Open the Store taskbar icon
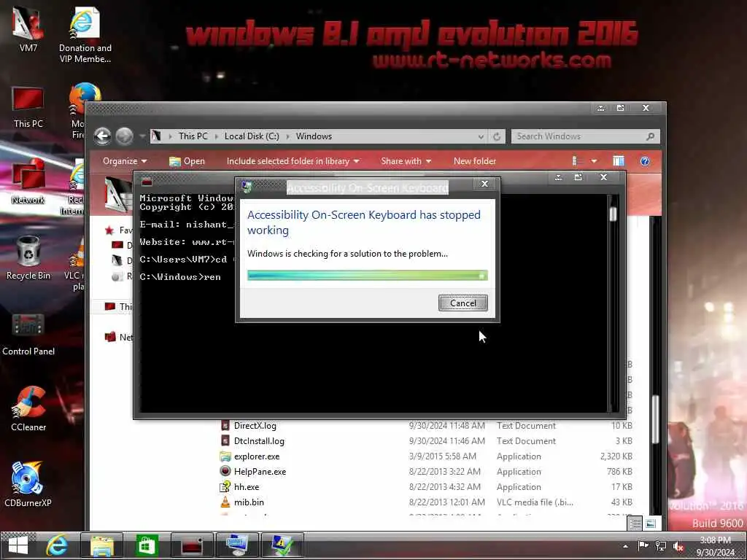The width and height of the screenshot is (747, 560). pos(147,545)
